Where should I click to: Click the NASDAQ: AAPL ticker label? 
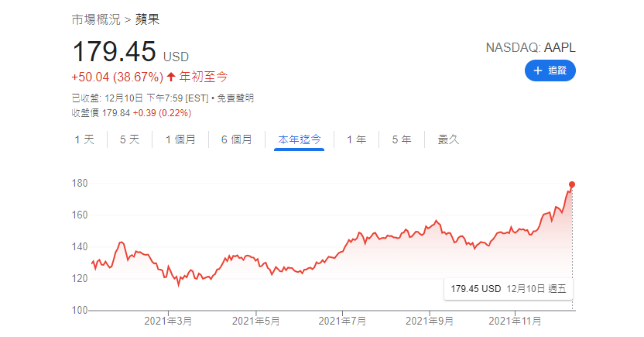point(530,48)
